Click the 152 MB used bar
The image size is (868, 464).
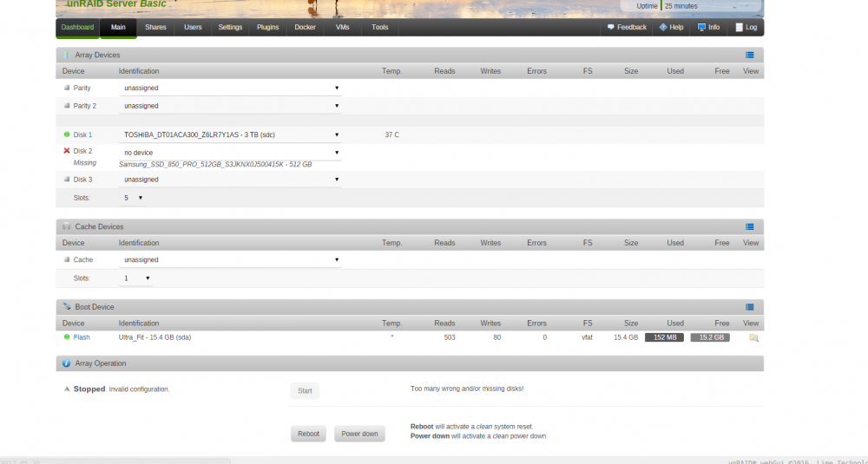tap(664, 337)
